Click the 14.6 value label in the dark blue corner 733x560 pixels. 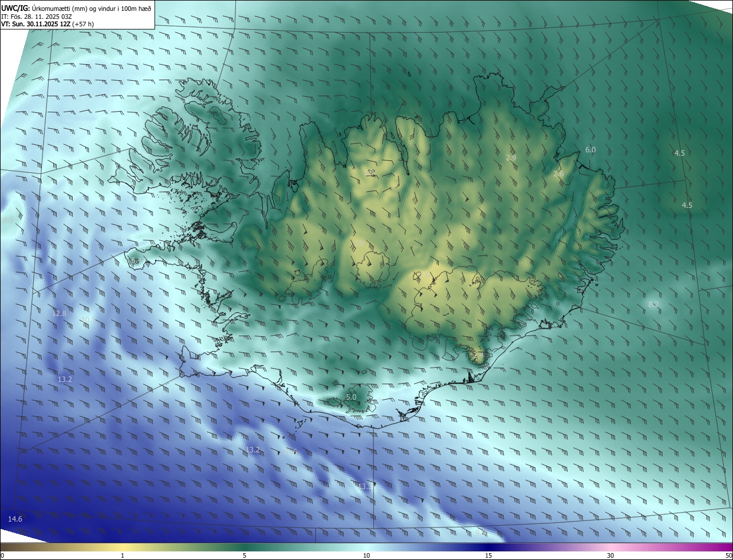[x=15, y=519]
